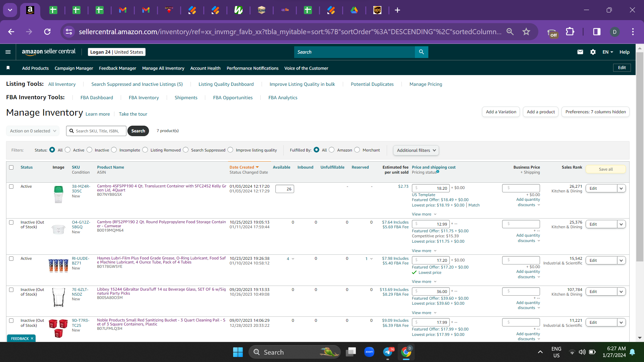Bookmark this page with the star icon
The image size is (644, 362).
click(x=526, y=32)
